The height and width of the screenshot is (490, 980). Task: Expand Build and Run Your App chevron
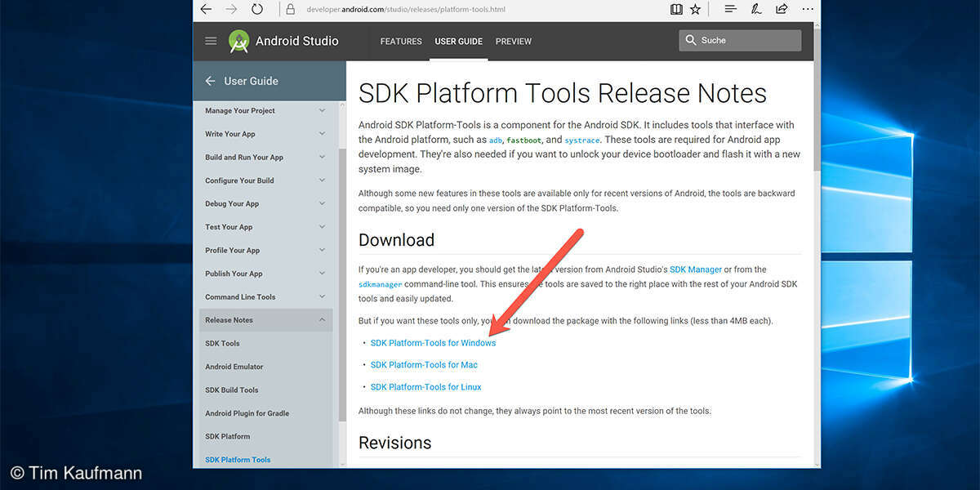(x=322, y=158)
